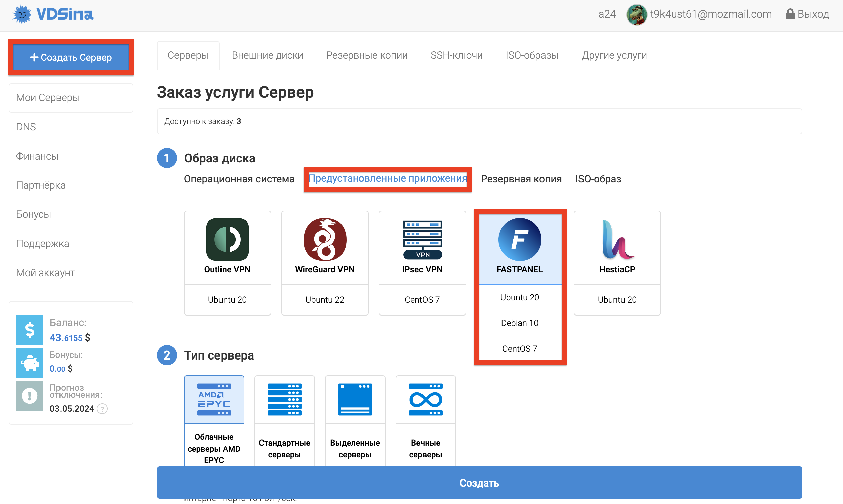Select Облачные серверы AMD EPYC label
This screenshot has height=504, width=843.
pyautogui.click(x=214, y=449)
